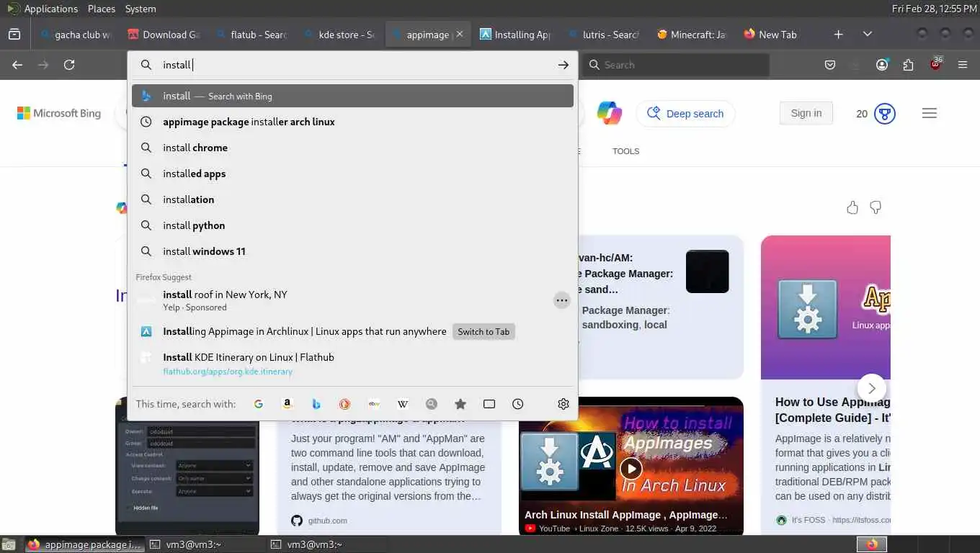980x553 pixels.
Task: Open the TOOLS option on Bing
Action: (625, 151)
